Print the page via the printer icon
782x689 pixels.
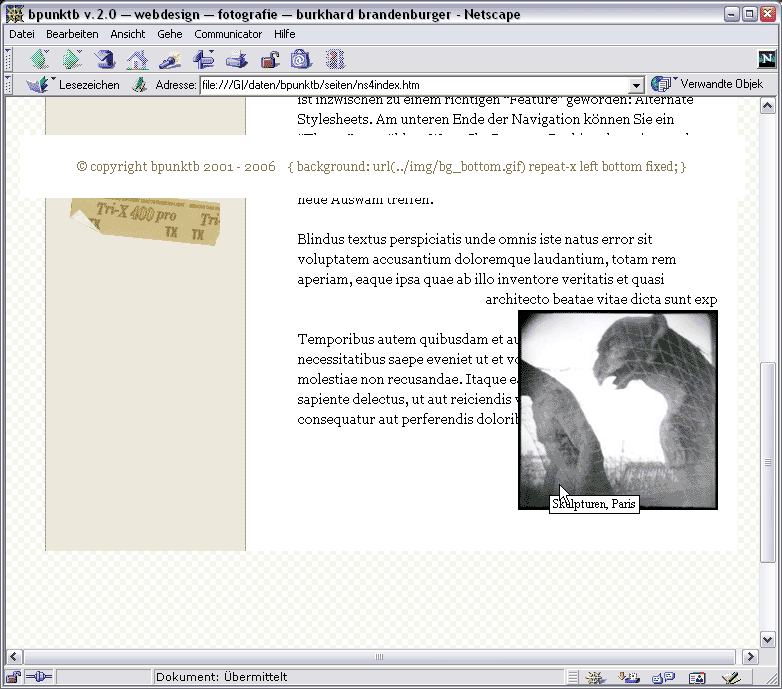[x=236, y=60]
